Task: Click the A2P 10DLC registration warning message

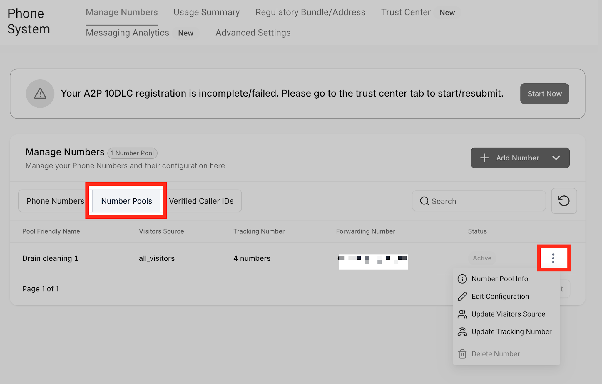Action: pyautogui.click(x=282, y=94)
